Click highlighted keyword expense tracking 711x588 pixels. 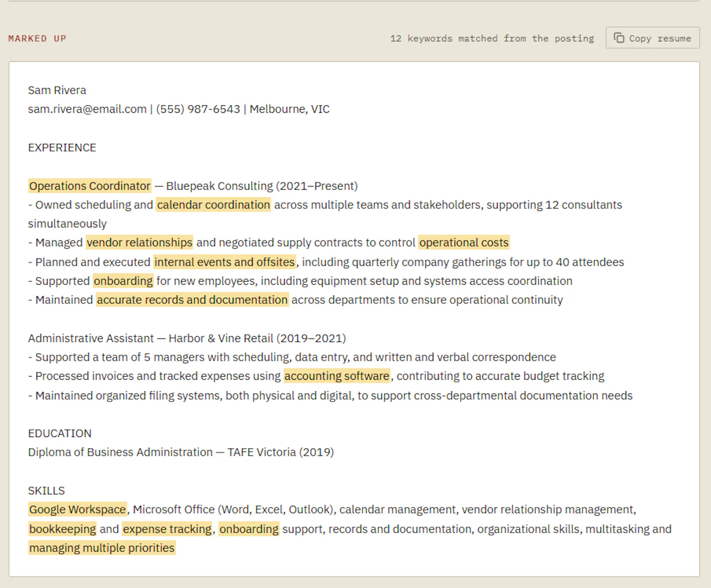pos(167,529)
